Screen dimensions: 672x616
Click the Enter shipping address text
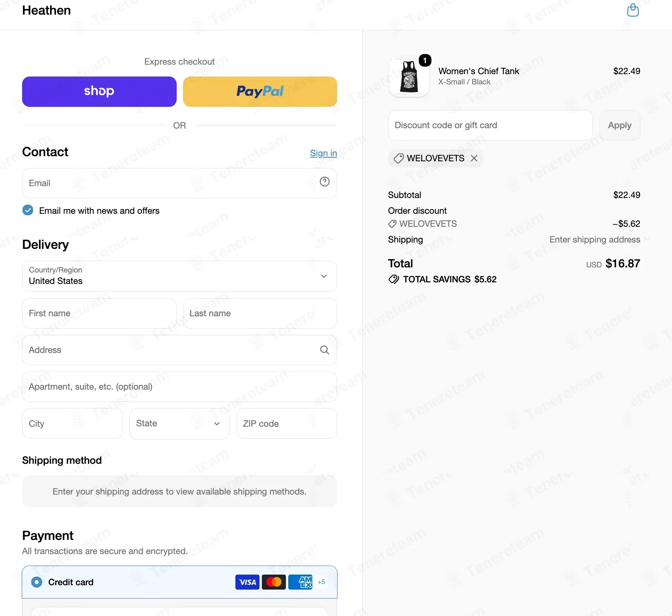pyautogui.click(x=595, y=239)
